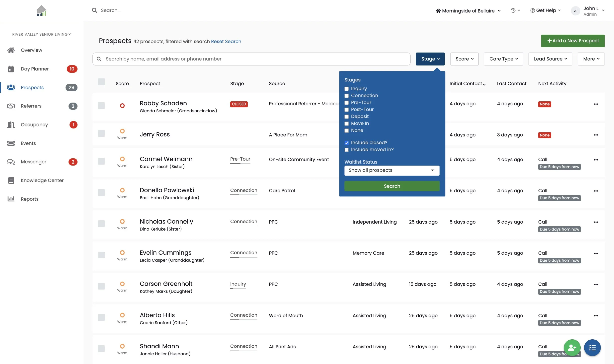Click the Knowledge Center book icon

[x=11, y=180]
